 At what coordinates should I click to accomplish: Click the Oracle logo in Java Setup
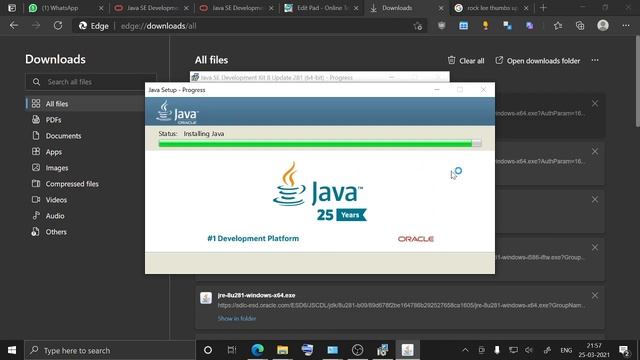pyautogui.click(x=416, y=239)
